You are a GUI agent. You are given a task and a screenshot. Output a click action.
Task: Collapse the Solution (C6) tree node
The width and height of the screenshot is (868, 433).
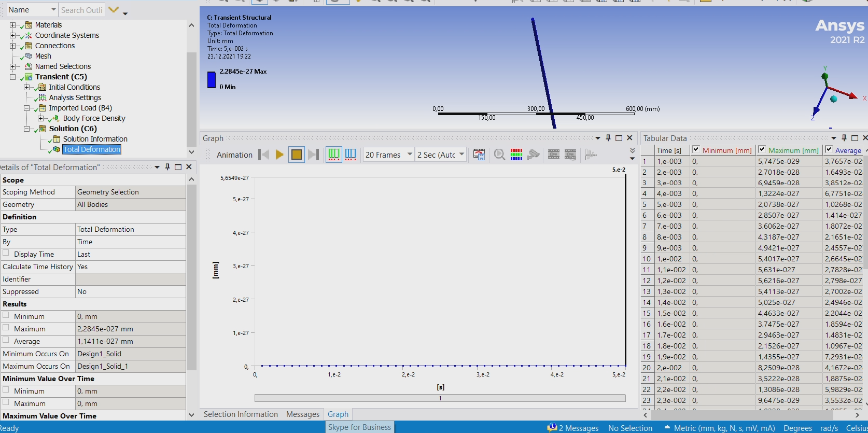(27, 129)
